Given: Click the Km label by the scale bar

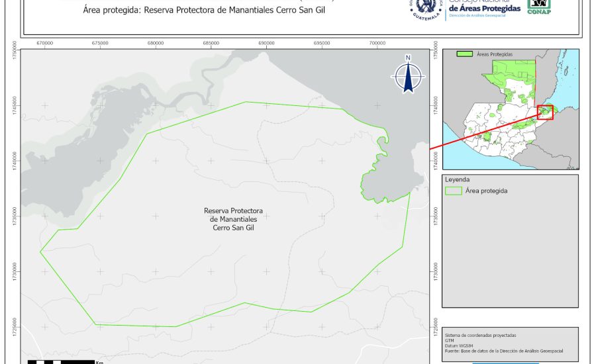Looking at the screenshot, I should [x=99, y=362].
